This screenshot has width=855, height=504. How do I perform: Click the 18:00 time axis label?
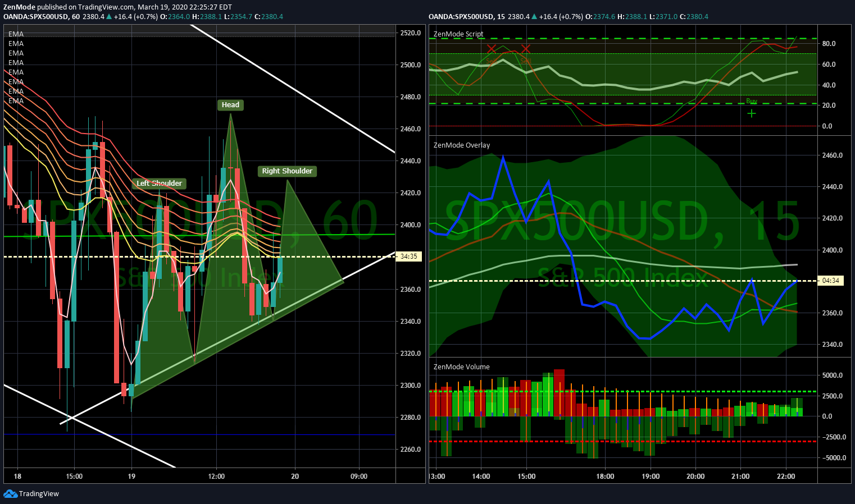pyautogui.click(x=605, y=476)
